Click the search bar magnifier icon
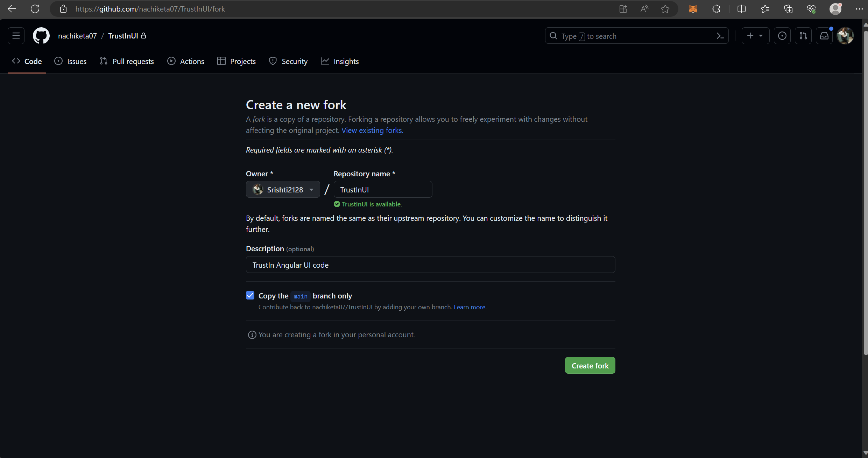 (553, 36)
